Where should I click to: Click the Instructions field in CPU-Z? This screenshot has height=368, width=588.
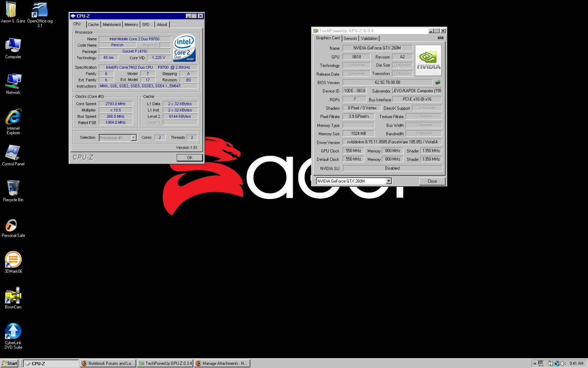(x=148, y=86)
